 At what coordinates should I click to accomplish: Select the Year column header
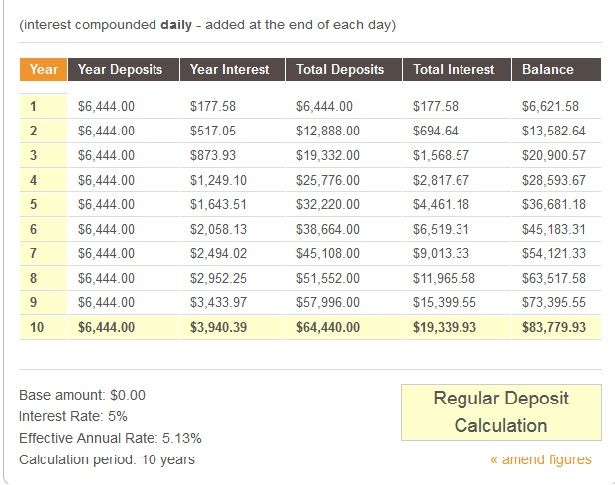(x=43, y=70)
